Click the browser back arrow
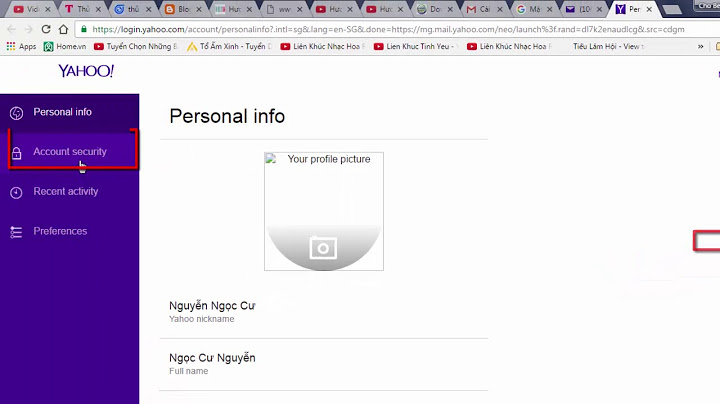720x404 pixels. point(11,29)
